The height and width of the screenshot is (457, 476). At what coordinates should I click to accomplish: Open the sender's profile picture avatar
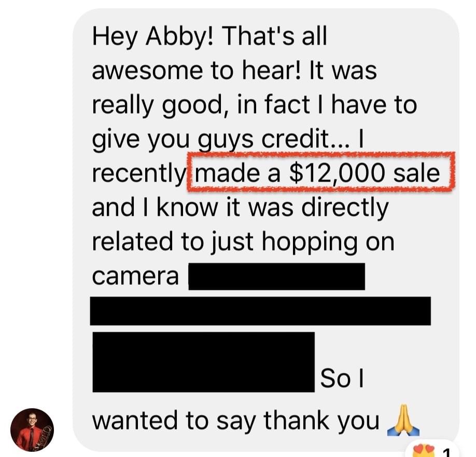coord(32,430)
